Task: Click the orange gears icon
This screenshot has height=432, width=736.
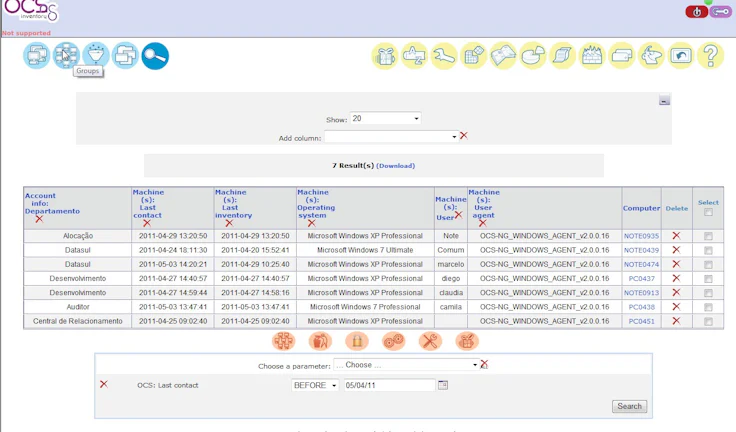Action: click(393, 341)
